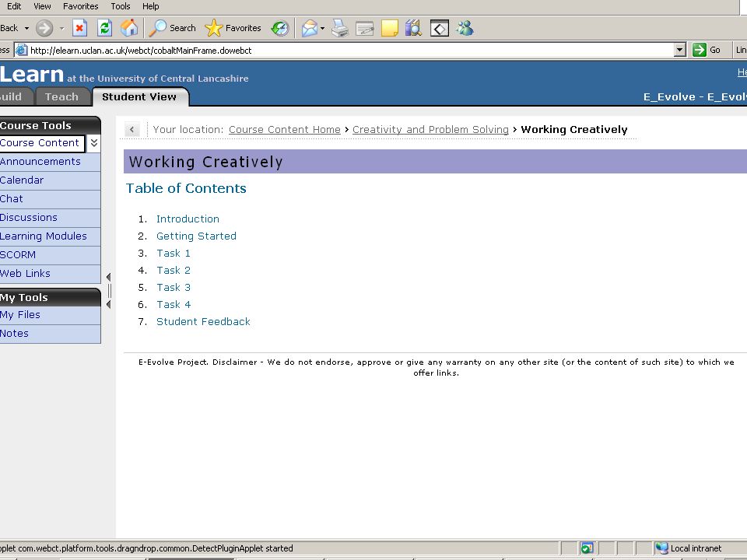Open the Task 3 link
747x560 pixels.
174,288
